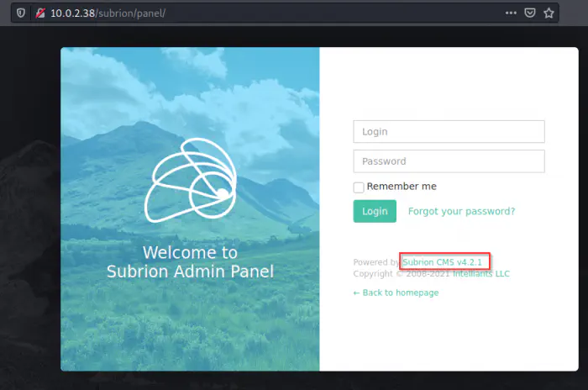The height and width of the screenshot is (390, 588).
Task: Click the 'Powered by' footer text
Action: point(375,262)
